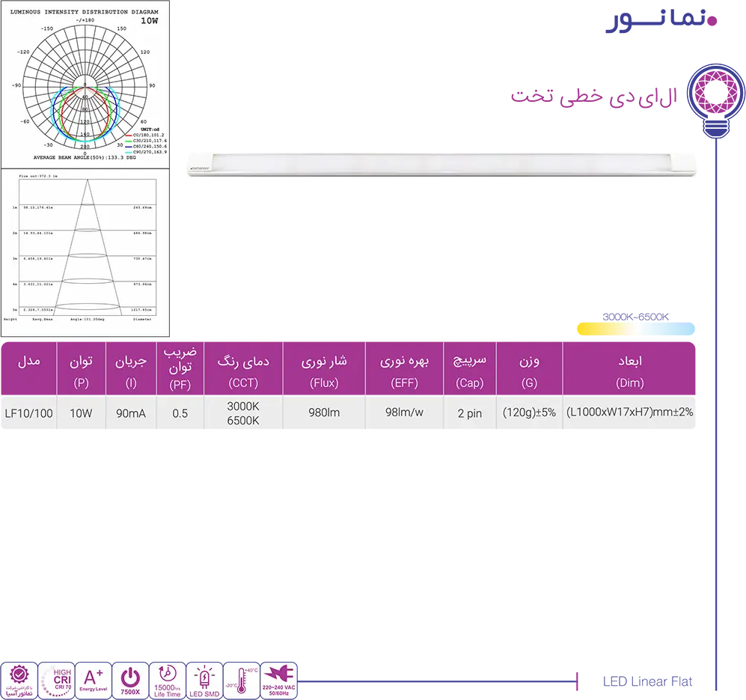Click the (CCT) column header
Viewport: 746px width, 700px height.
tap(243, 383)
